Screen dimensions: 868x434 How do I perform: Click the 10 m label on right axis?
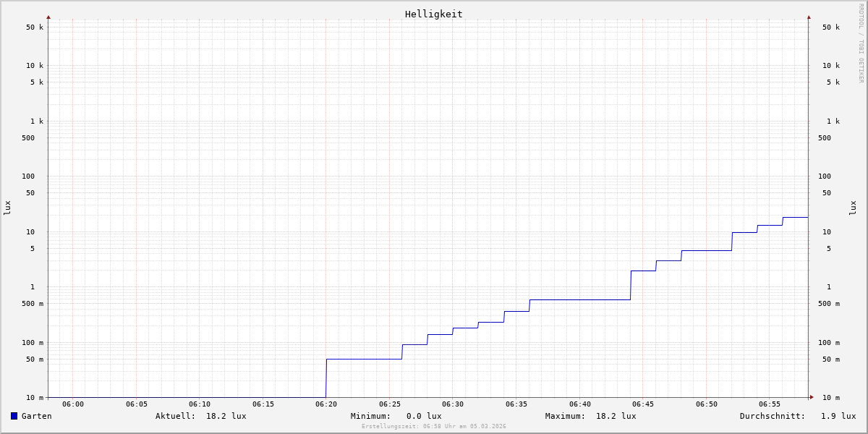pos(831,398)
